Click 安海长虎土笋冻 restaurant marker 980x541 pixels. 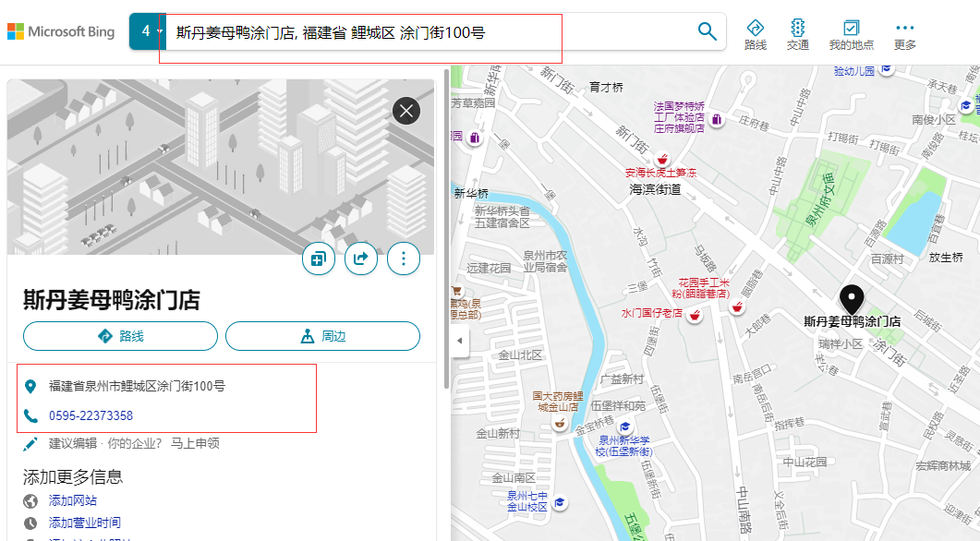tap(662, 159)
